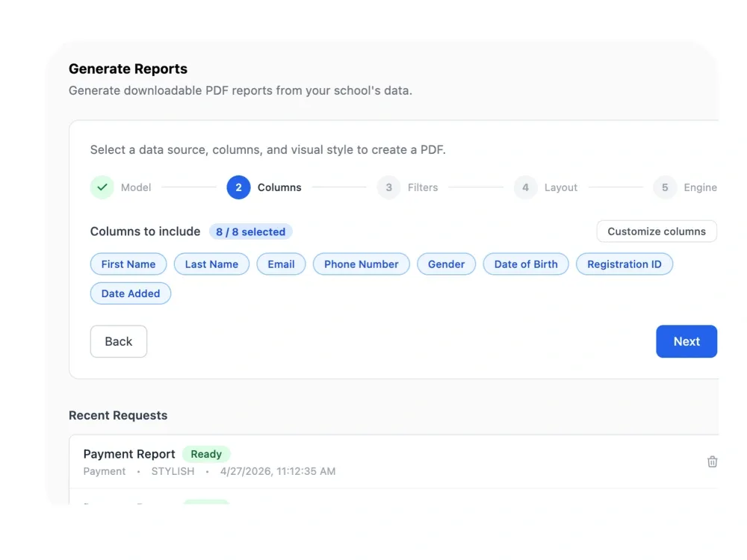Toggle the Phone Number column chip

point(361,264)
